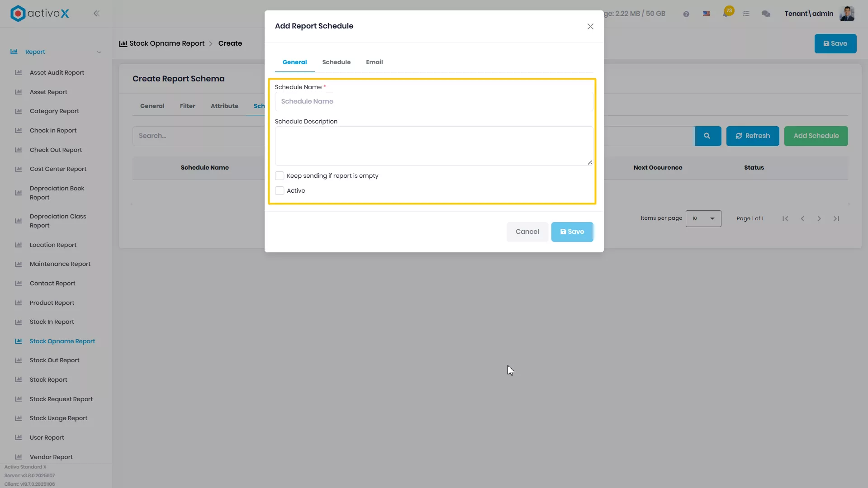The height and width of the screenshot is (488, 868).
Task: Open Asset Report in sidebar
Action: (x=48, y=92)
